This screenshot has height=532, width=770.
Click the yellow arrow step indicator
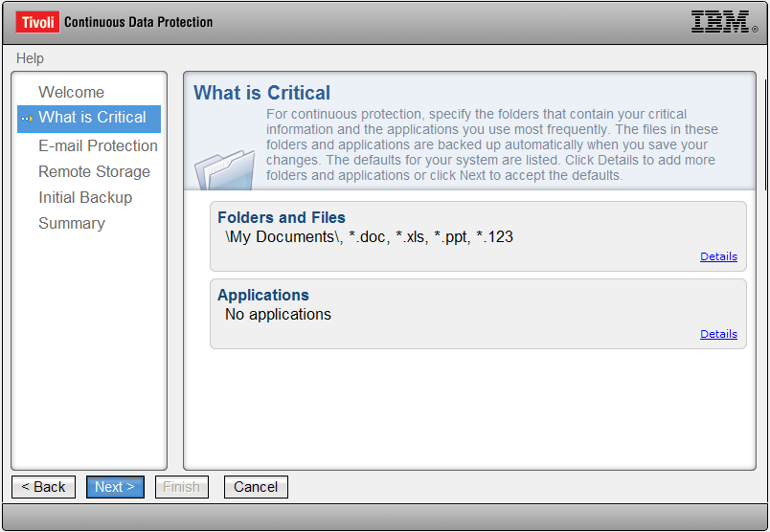coord(28,119)
